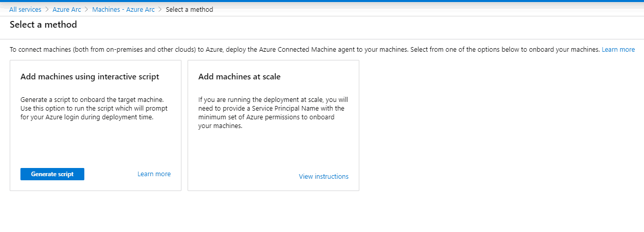Go to All services breadcrumb
Image resolution: width=644 pixels, height=232 pixels.
[25, 9]
